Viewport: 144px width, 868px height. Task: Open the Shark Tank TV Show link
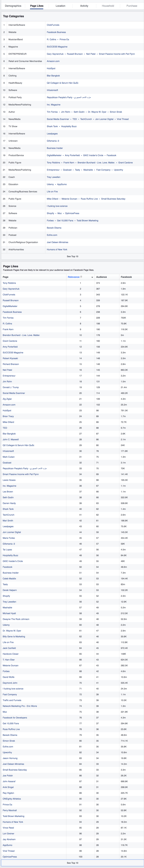52,126
